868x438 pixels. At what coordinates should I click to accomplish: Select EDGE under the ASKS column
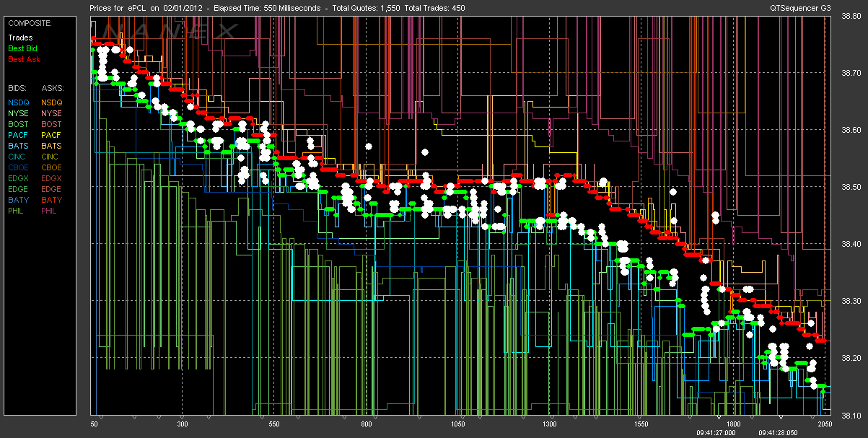tap(51, 189)
